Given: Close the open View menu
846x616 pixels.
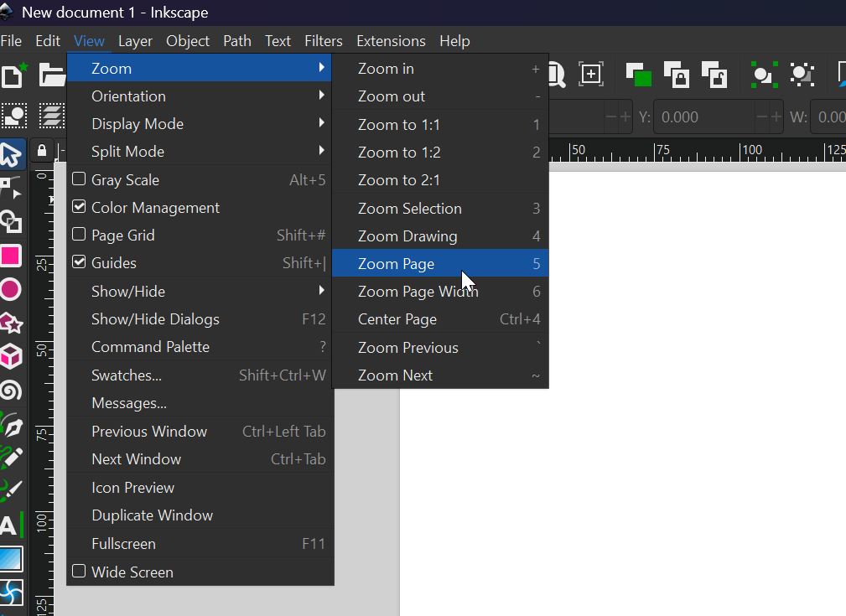Looking at the screenshot, I should click(x=89, y=41).
